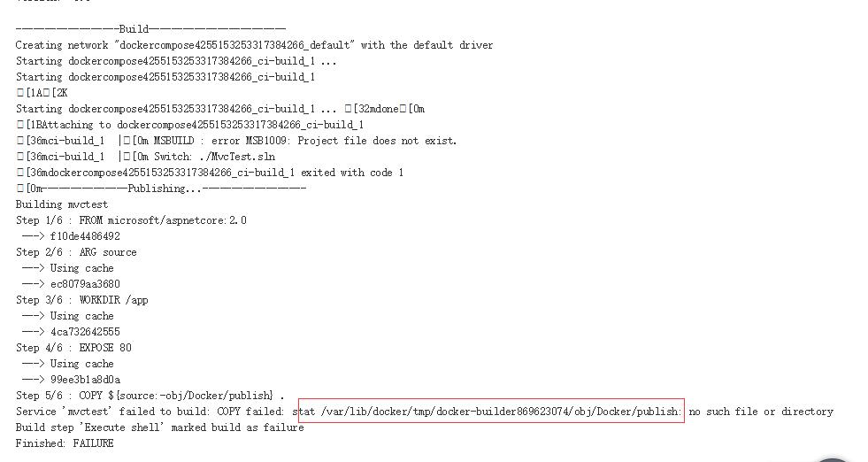
Task: Click the image hash f10de4486492
Action: 85,236
